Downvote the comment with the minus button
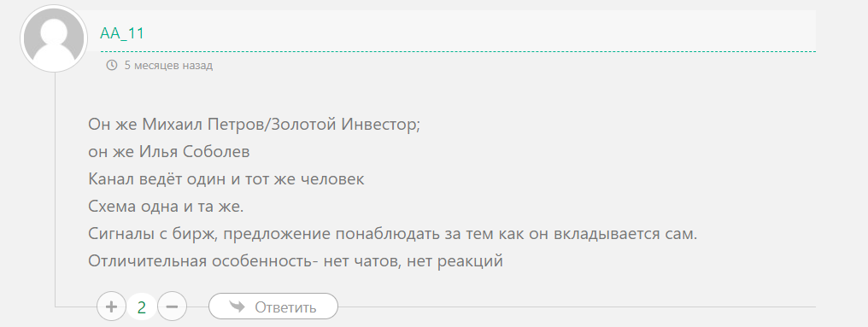The height and width of the screenshot is (327, 868). click(173, 307)
